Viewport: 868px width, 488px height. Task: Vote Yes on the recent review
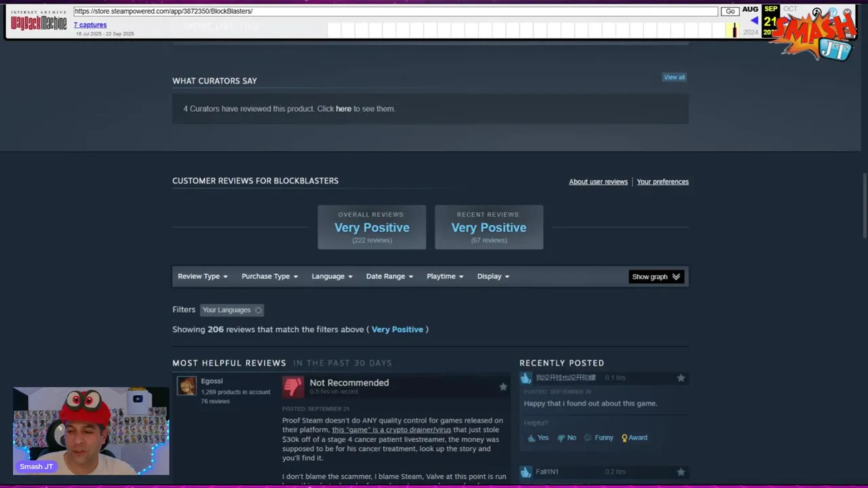pos(538,438)
